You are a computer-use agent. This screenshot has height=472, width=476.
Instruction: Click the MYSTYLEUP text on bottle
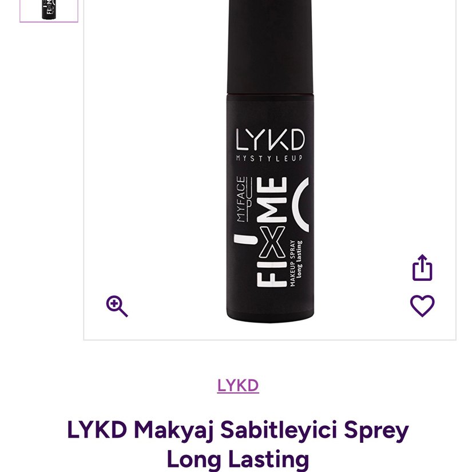tap(269, 158)
